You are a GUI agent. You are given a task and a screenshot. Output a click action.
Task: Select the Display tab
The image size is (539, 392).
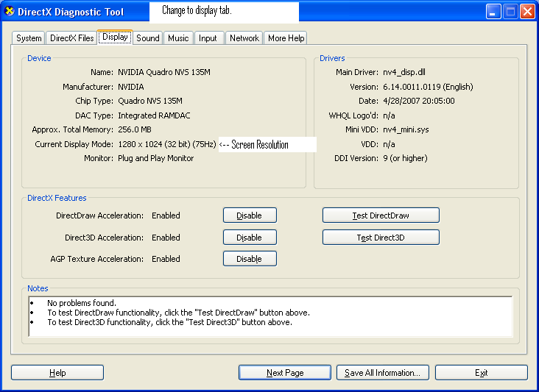click(x=115, y=37)
